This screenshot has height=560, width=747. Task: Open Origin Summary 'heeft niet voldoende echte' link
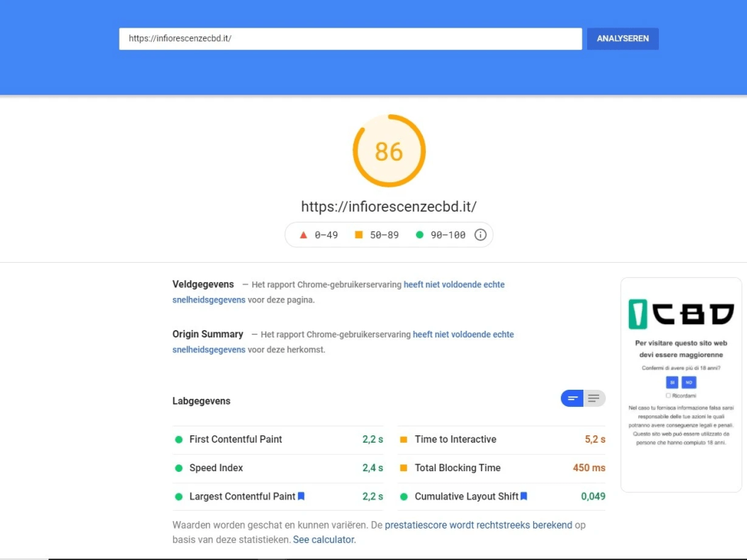click(463, 335)
